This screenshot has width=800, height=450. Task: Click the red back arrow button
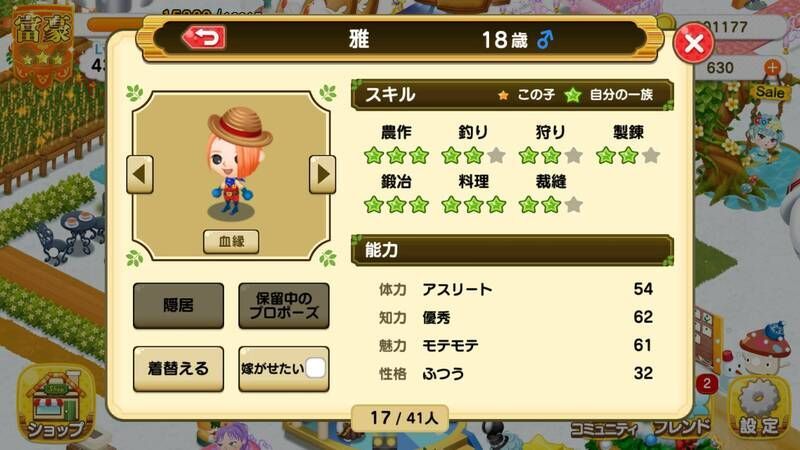coord(204,38)
